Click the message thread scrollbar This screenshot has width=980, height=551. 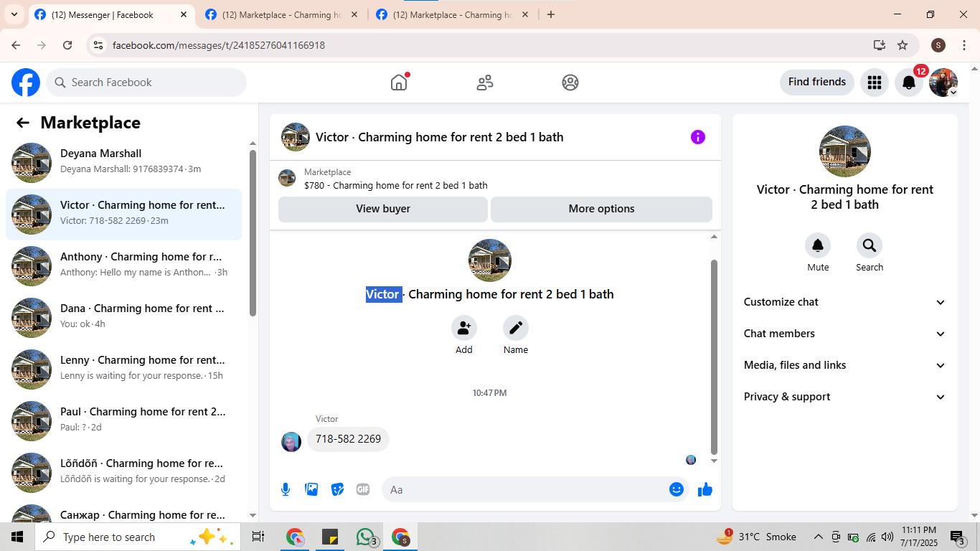[x=714, y=357]
